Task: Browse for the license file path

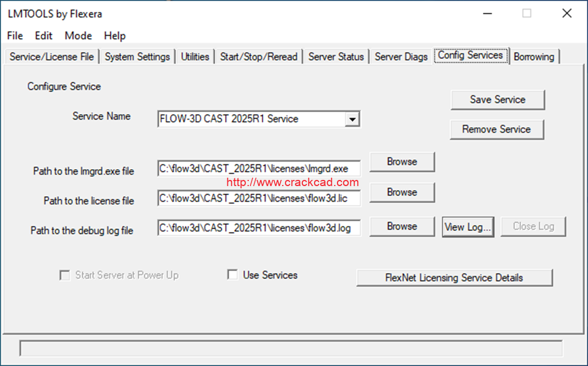Action: [x=402, y=192]
